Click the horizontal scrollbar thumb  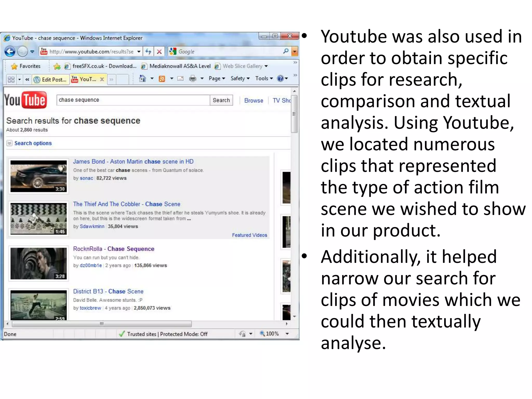pos(102,324)
